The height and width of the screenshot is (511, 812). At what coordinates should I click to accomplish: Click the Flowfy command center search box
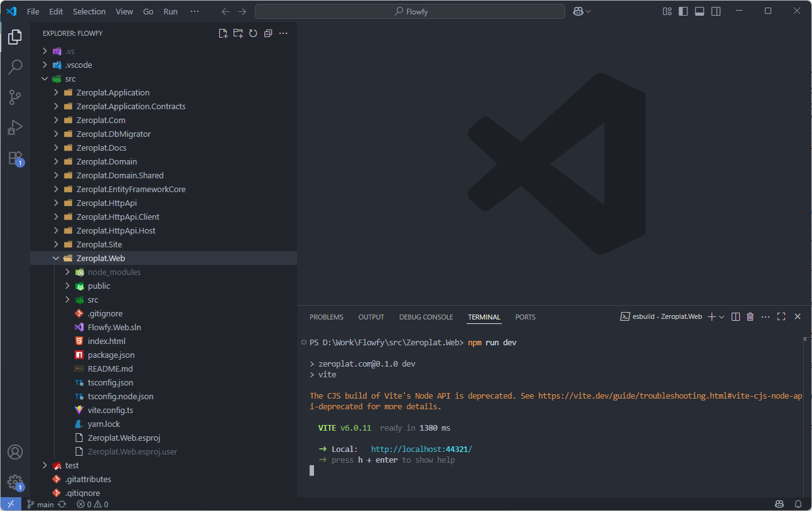pos(411,11)
